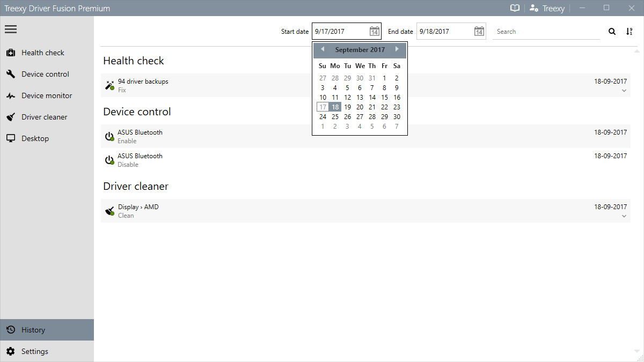Click the sort order icon beside search
The image size is (644, 362).
pos(629,31)
